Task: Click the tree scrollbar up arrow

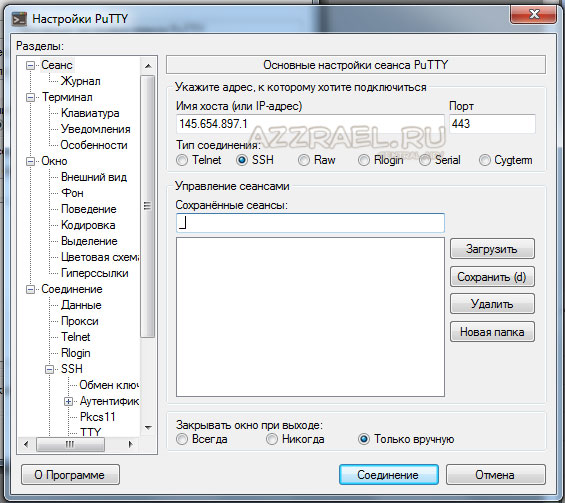Action: (x=148, y=66)
